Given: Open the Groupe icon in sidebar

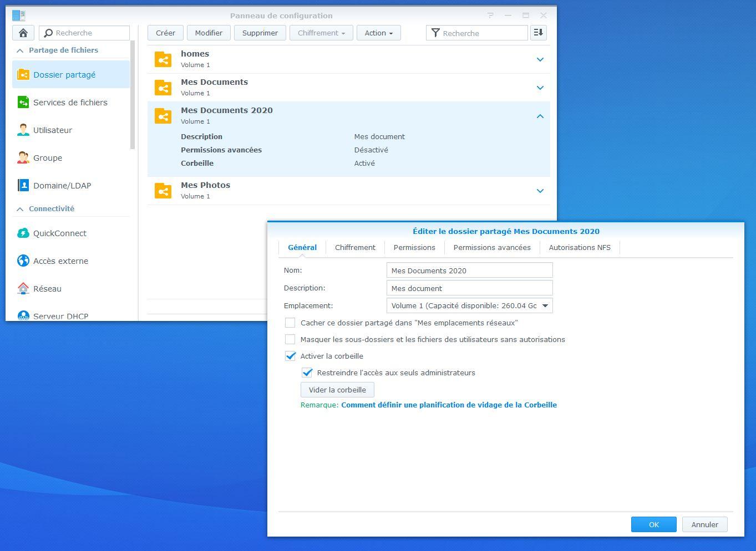Looking at the screenshot, I should (23, 158).
